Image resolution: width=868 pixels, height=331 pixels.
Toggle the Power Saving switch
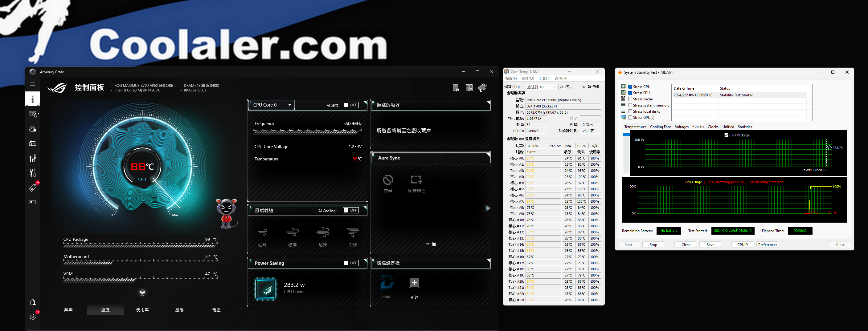(351, 263)
